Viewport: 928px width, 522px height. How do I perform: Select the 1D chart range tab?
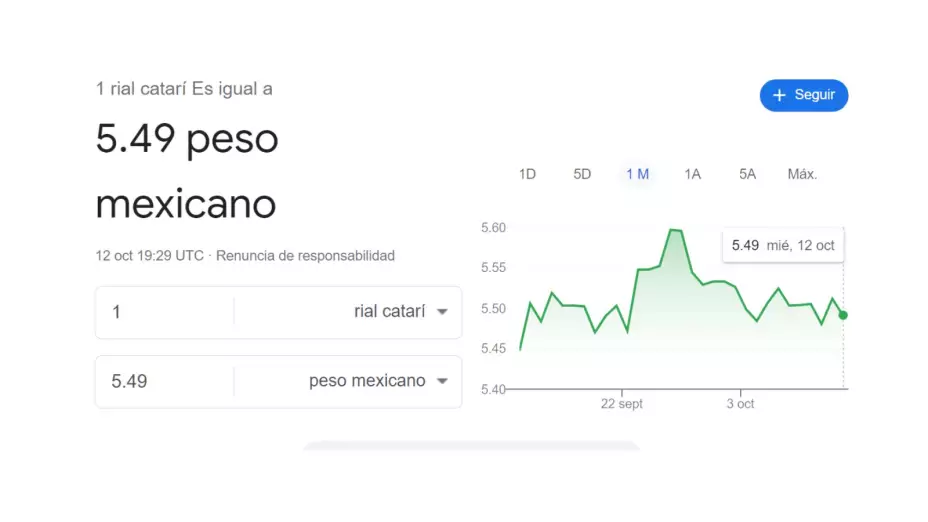[527, 174]
